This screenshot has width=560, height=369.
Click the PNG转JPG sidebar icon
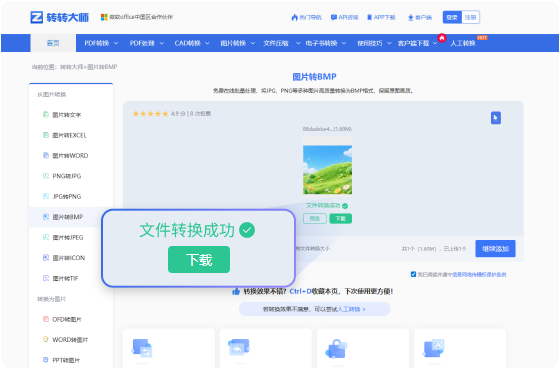[x=46, y=176]
